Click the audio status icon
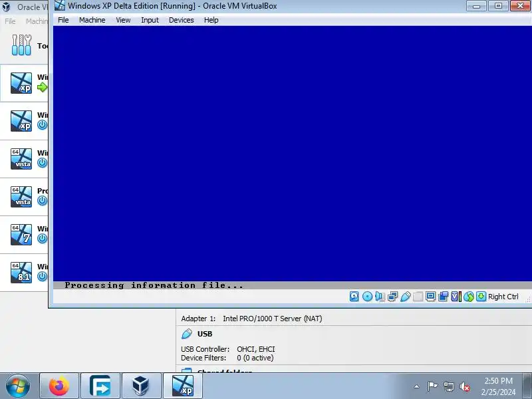 tap(380, 297)
